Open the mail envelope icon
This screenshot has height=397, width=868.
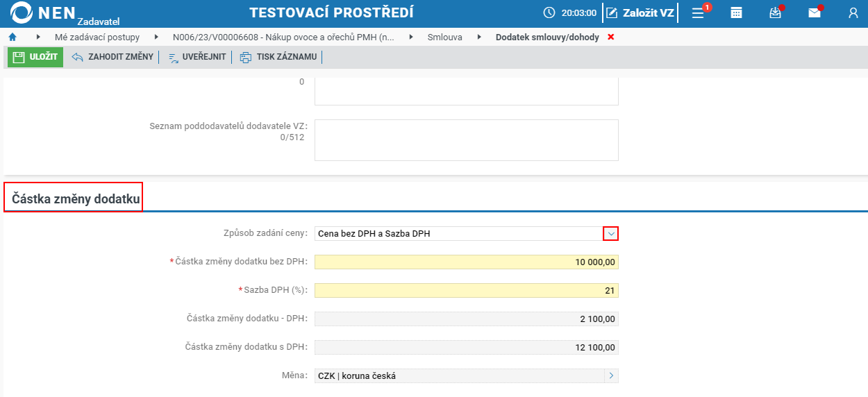(x=815, y=13)
